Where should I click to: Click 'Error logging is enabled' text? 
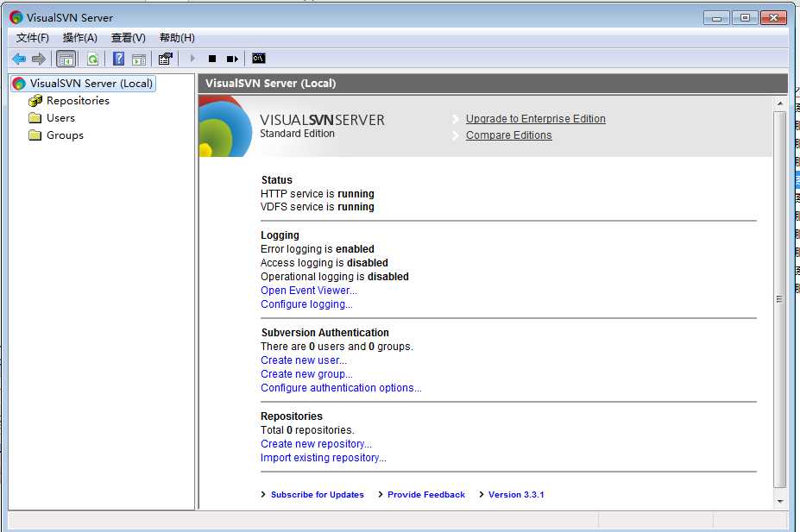(x=318, y=249)
